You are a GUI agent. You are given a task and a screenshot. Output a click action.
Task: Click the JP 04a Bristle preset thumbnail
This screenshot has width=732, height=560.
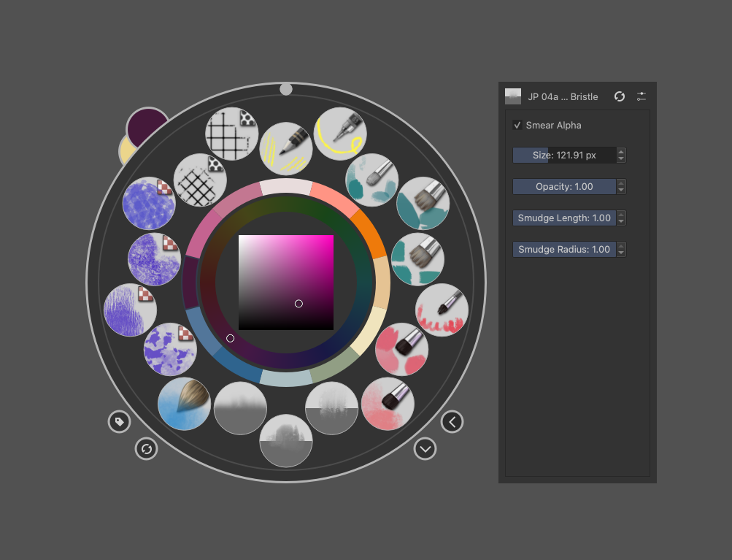pos(513,96)
